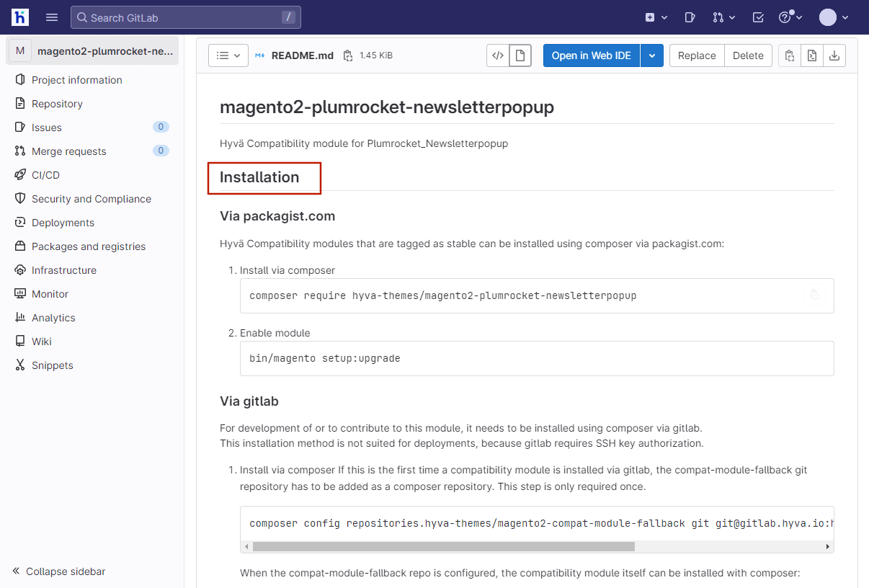Click the code block horizontal scrollbar thumb
This screenshot has height=588, width=869.
click(443, 547)
